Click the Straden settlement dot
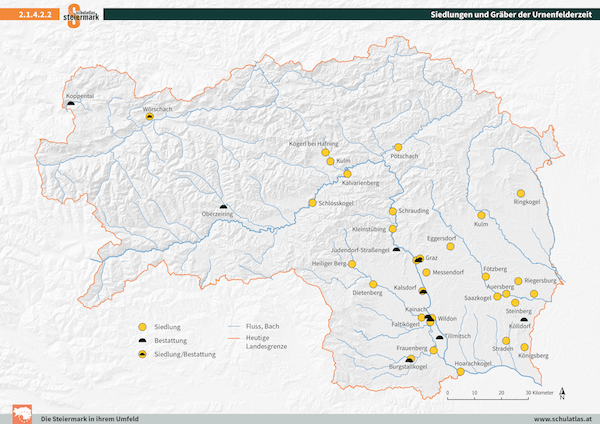Image resolution: width=600 pixels, height=424 pixels. pyautogui.click(x=506, y=341)
